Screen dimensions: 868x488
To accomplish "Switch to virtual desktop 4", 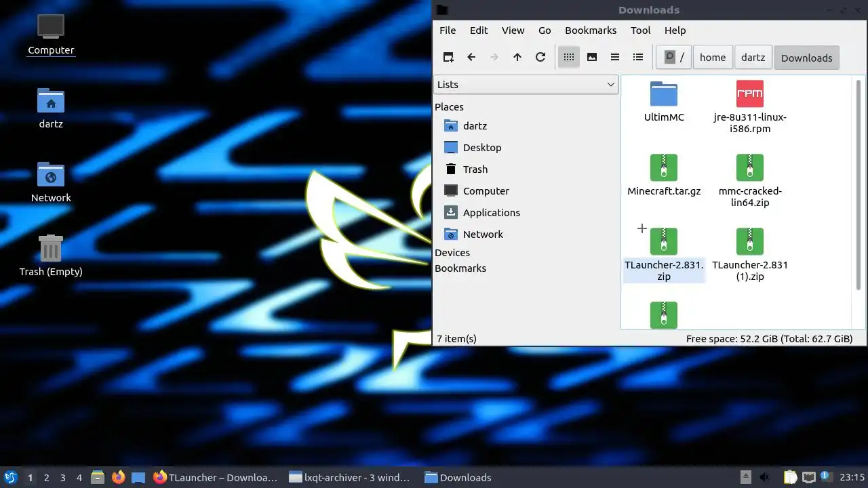I will (79, 478).
